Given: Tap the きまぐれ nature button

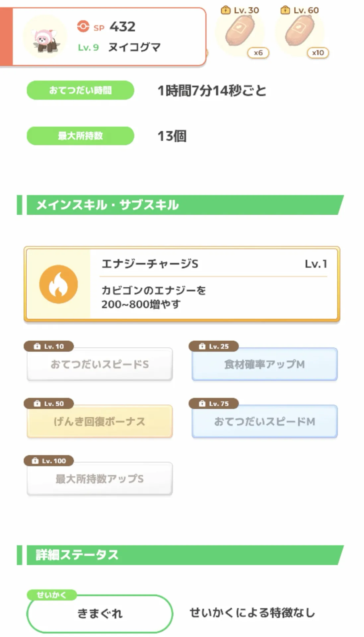Looking at the screenshot, I should [100, 613].
